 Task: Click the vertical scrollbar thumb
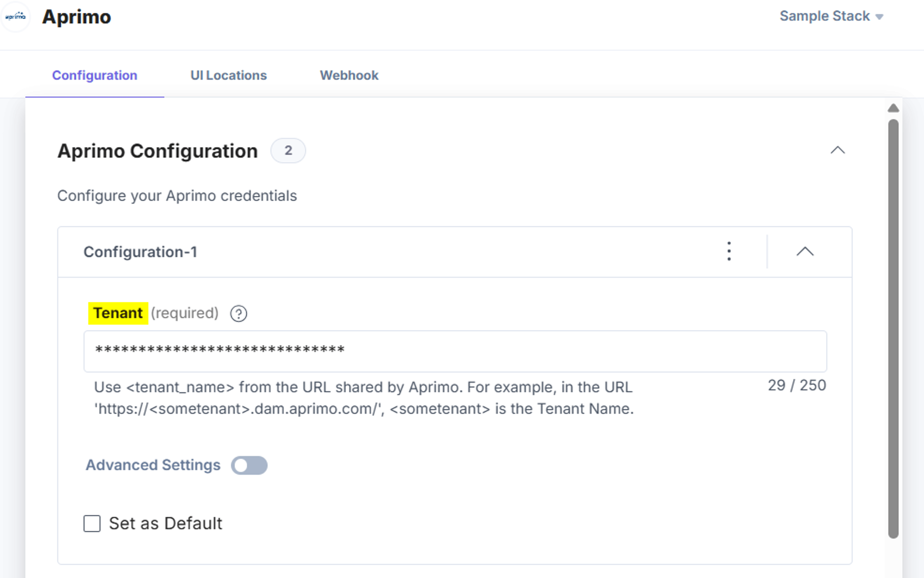pos(893,329)
